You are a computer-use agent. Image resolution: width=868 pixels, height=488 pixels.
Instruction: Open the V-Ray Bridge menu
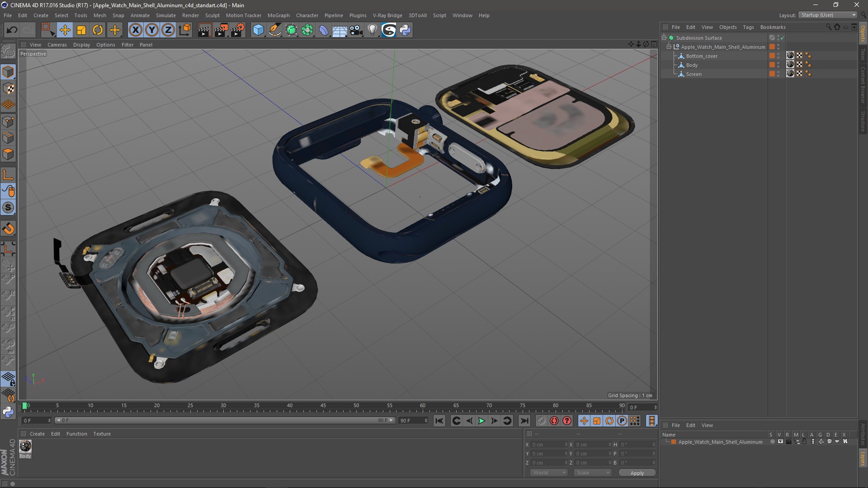pos(387,15)
